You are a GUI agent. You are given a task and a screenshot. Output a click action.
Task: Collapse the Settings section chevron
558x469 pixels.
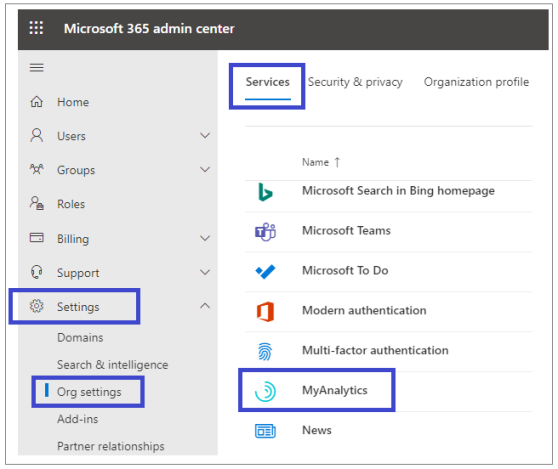205,306
